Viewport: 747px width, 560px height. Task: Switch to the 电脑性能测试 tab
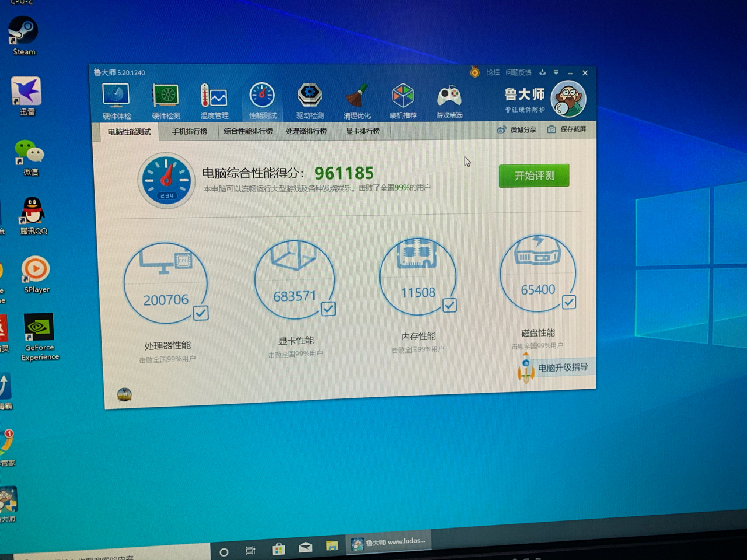129,132
